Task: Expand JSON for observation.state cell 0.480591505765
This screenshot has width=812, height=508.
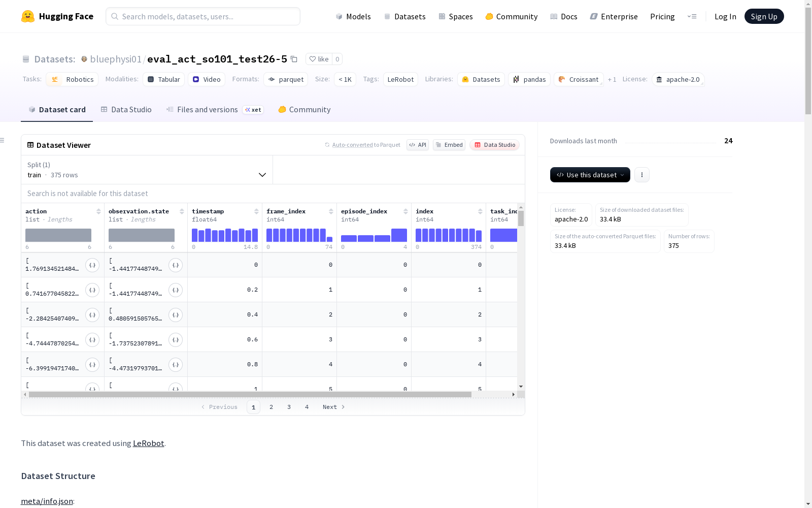Action: click(176, 315)
